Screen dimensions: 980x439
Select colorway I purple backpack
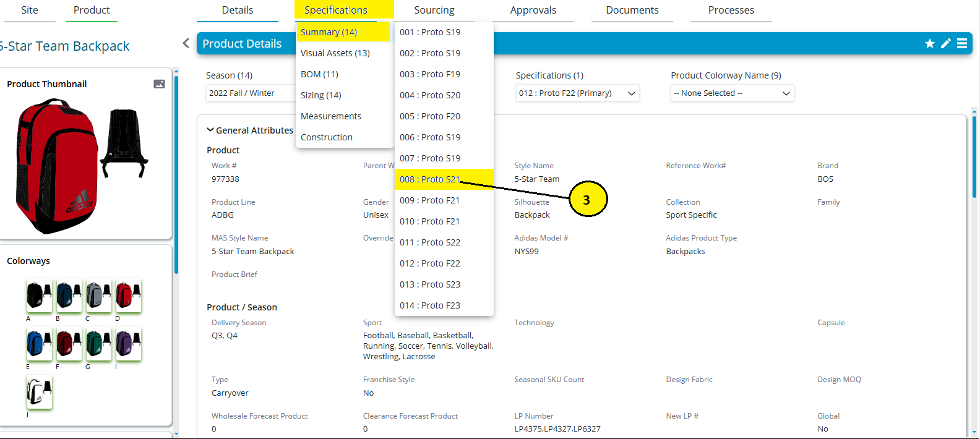128,344
